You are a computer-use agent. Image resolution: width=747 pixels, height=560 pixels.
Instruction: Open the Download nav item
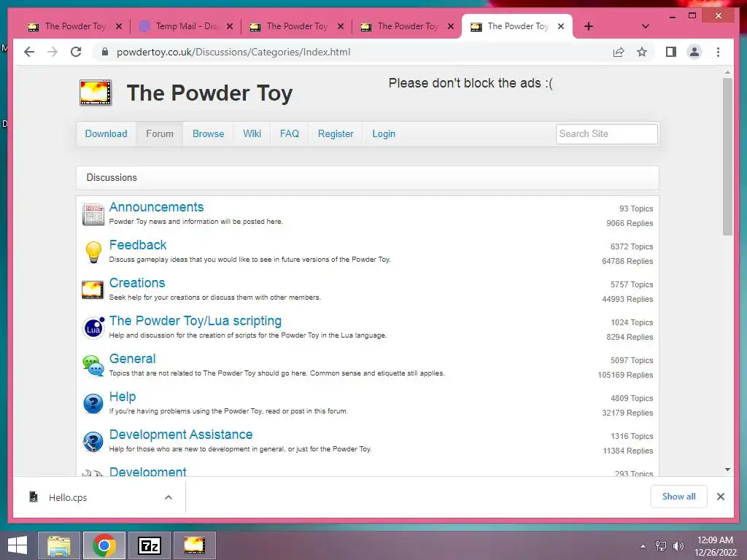[106, 134]
